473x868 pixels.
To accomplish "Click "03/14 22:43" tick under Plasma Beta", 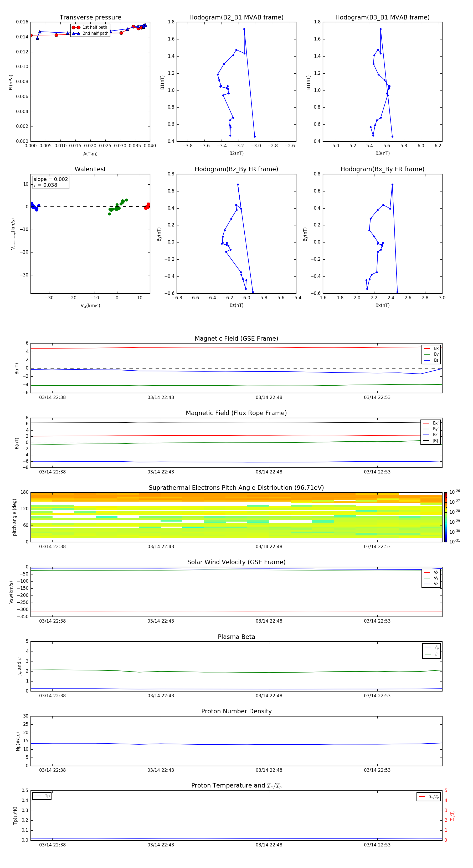I will pos(161,696).
